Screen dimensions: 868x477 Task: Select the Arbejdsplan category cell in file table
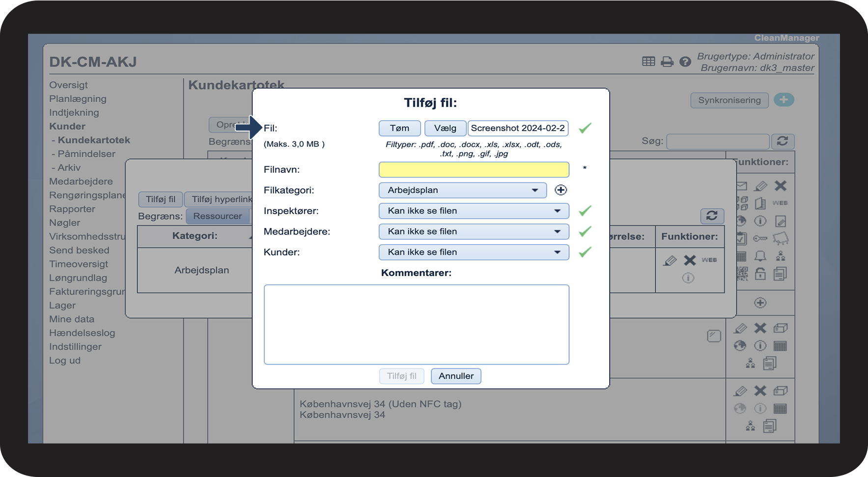point(201,271)
